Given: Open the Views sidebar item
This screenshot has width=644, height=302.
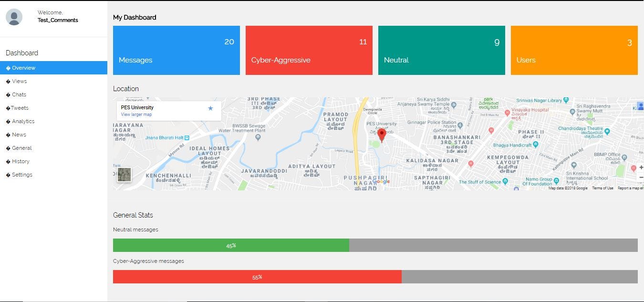Looking at the screenshot, I should click(53, 81).
